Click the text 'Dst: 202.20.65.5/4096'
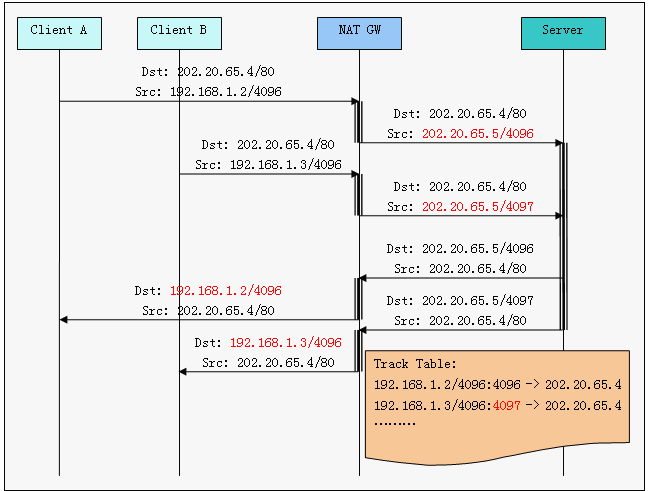The height and width of the screenshot is (491, 653). [x=460, y=249]
